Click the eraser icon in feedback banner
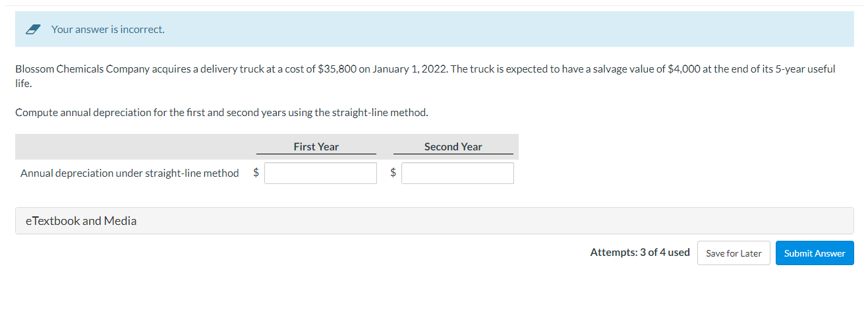This screenshot has height=310, width=868. (34, 30)
